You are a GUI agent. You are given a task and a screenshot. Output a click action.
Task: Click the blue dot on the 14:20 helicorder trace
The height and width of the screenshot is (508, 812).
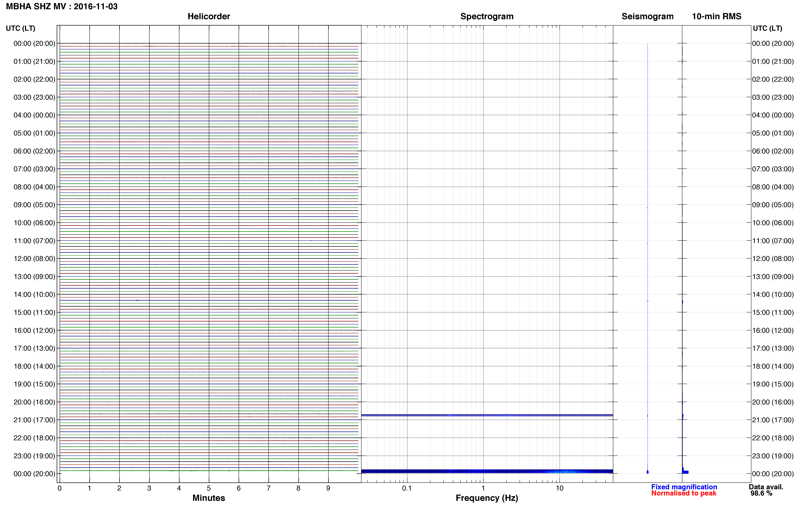pos(137,300)
